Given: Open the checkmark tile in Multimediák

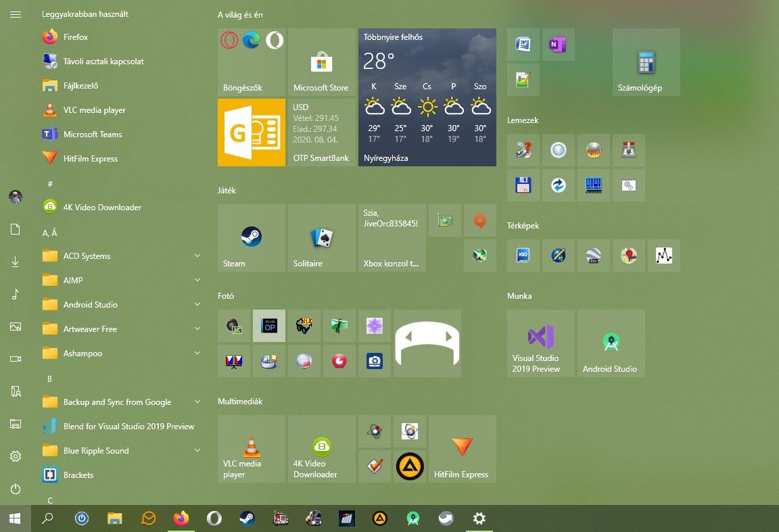Looking at the screenshot, I should point(375,466).
